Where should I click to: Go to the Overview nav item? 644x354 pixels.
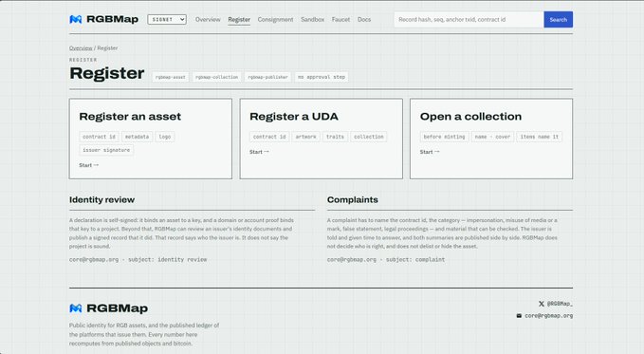pos(208,19)
